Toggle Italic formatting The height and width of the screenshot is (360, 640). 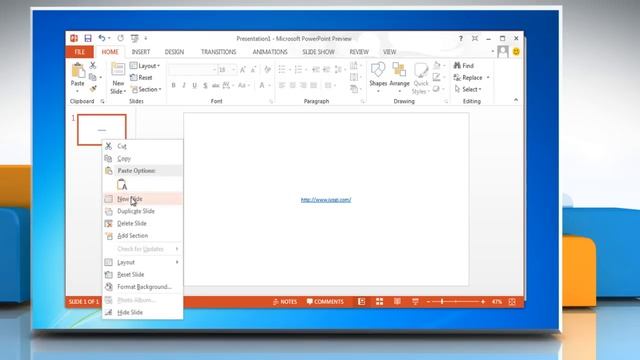184,85
